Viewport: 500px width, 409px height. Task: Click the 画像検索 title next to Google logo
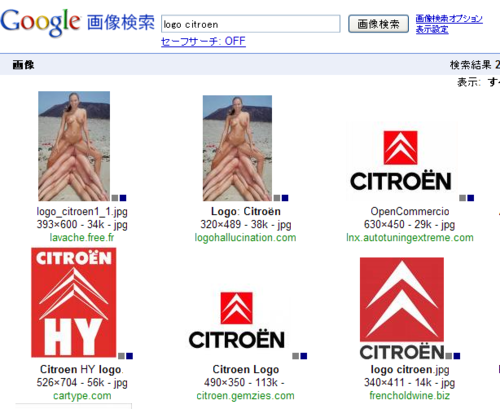(121, 22)
